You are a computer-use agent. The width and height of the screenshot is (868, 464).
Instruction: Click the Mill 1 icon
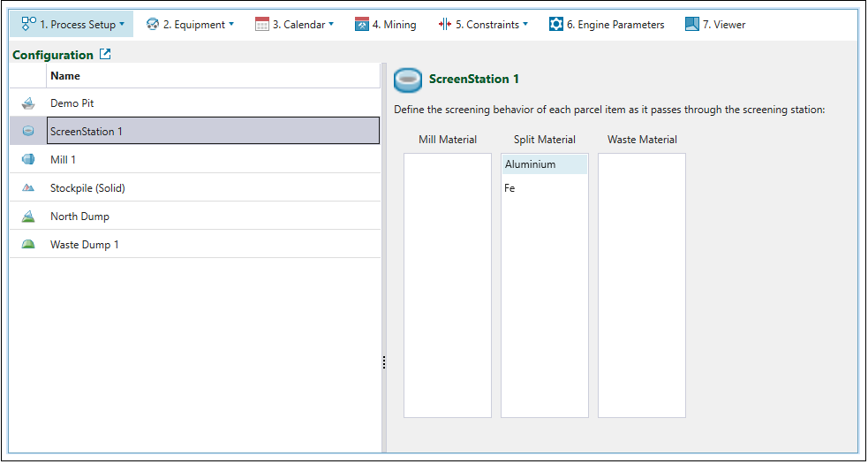(x=28, y=160)
